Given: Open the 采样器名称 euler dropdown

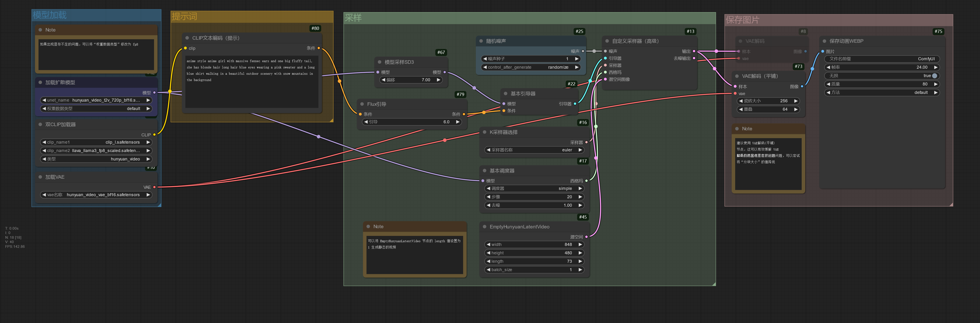Looking at the screenshot, I should (x=534, y=150).
